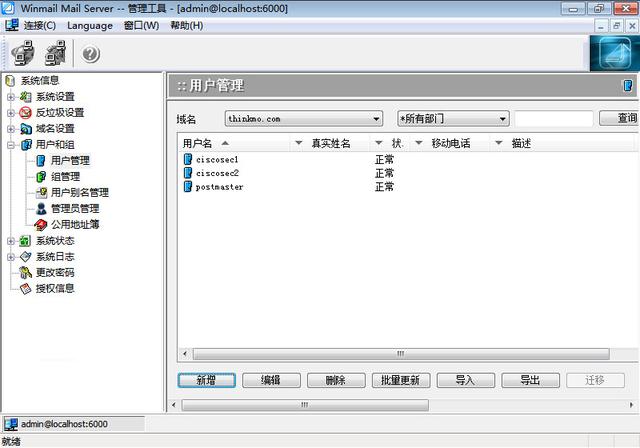Click the user icon beside postmaster
This screenshot has width=640, height=448.
coord(188,187)
